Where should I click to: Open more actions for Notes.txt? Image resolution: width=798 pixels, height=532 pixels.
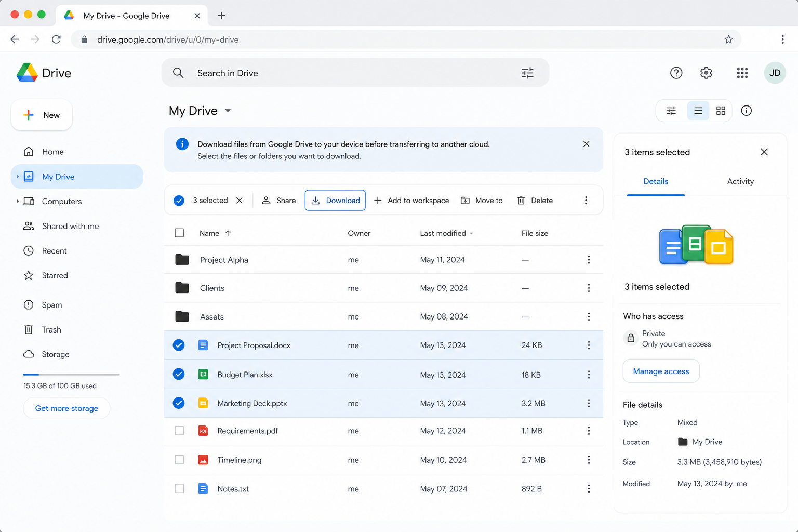point(589,489)
